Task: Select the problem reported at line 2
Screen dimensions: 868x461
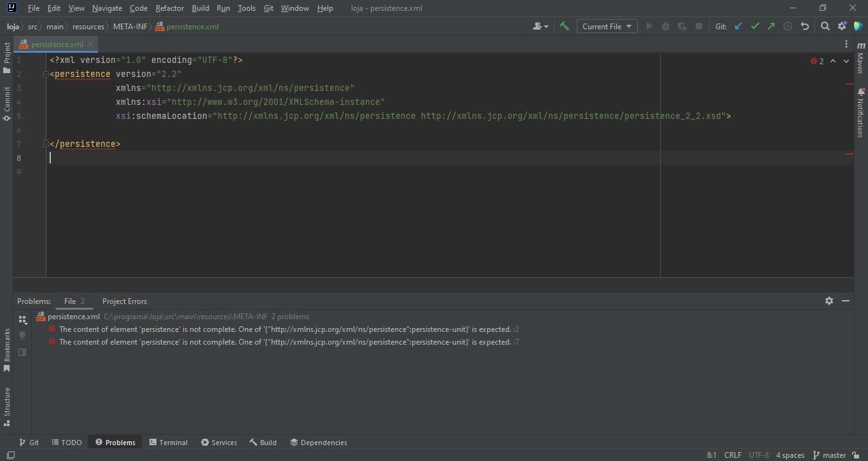Action: (285, 329)
